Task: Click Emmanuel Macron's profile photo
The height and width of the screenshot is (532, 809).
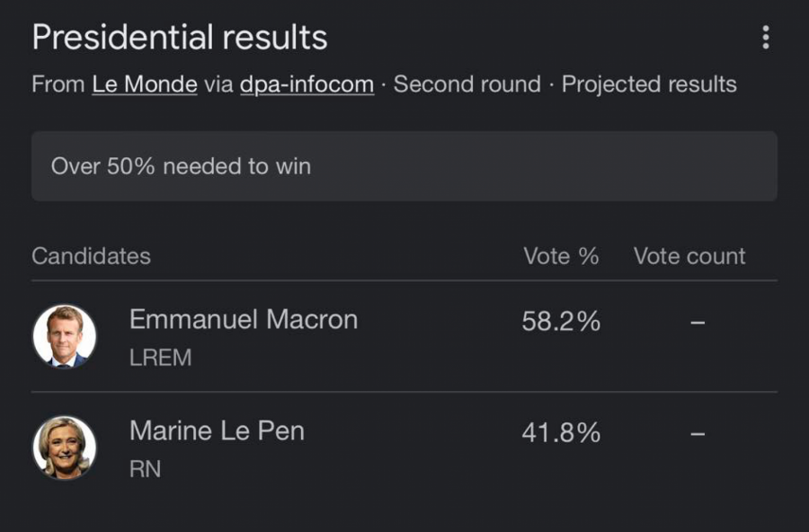Action: tap(65, 336)
